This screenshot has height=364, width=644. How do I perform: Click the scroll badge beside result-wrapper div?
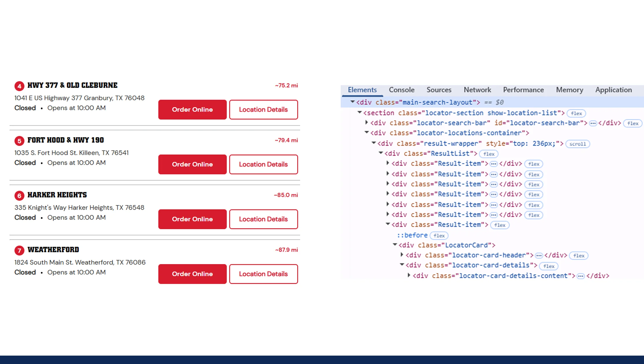577,144
